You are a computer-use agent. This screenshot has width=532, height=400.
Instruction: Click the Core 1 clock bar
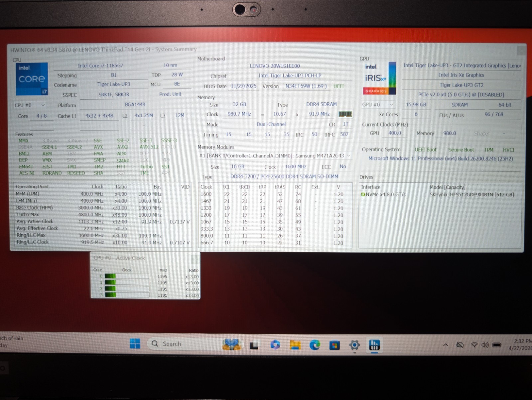point(127,282)
